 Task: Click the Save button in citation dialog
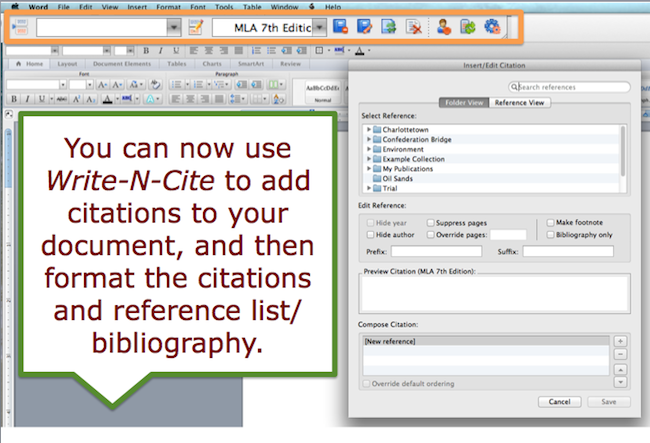609,402
